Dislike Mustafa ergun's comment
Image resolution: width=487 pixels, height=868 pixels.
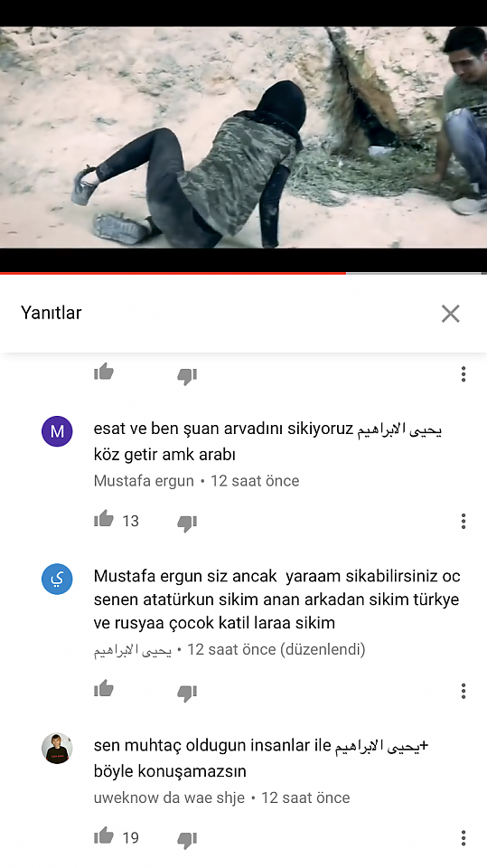(x=187, y=523)
